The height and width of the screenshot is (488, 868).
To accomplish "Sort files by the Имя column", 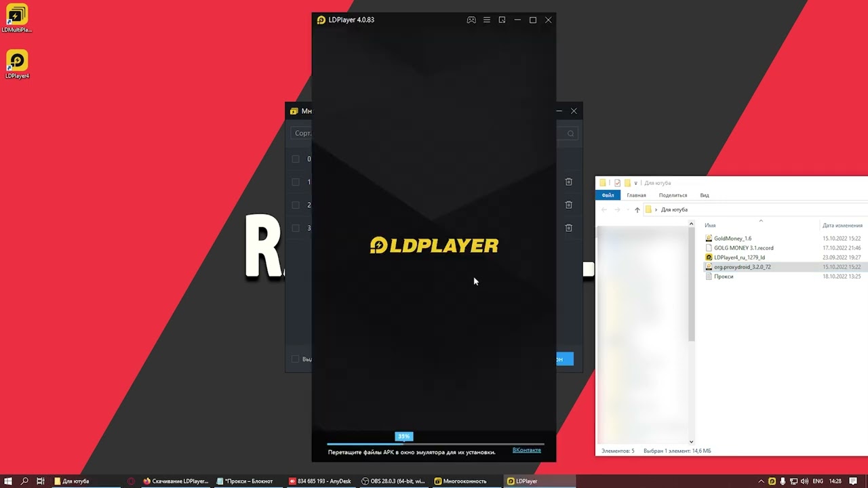I will (710, 226).
